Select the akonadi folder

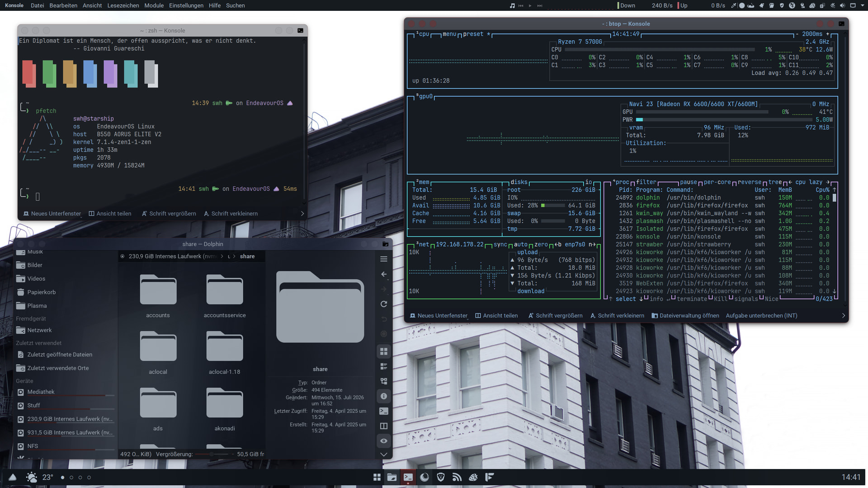[x=225, y=409]
